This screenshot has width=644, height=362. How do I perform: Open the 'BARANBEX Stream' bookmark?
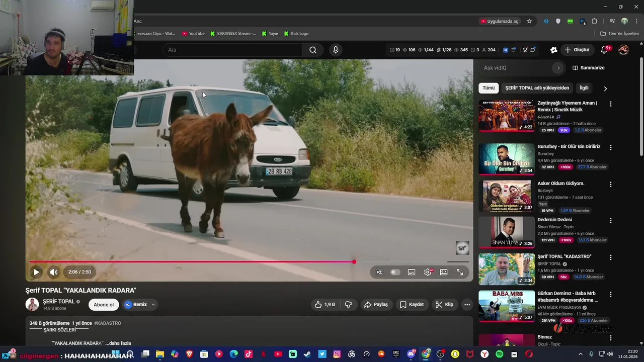pyautogui.click(x=233, y=34)
